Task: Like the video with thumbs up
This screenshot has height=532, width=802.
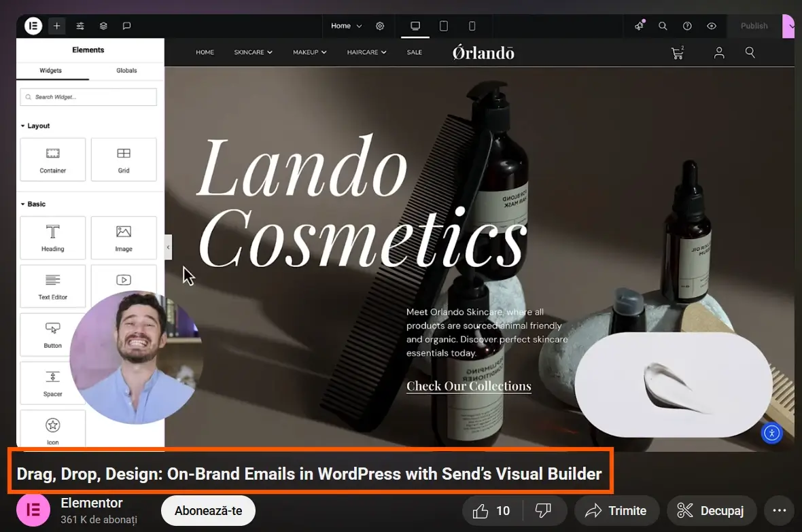Action: tap(492, 510)
